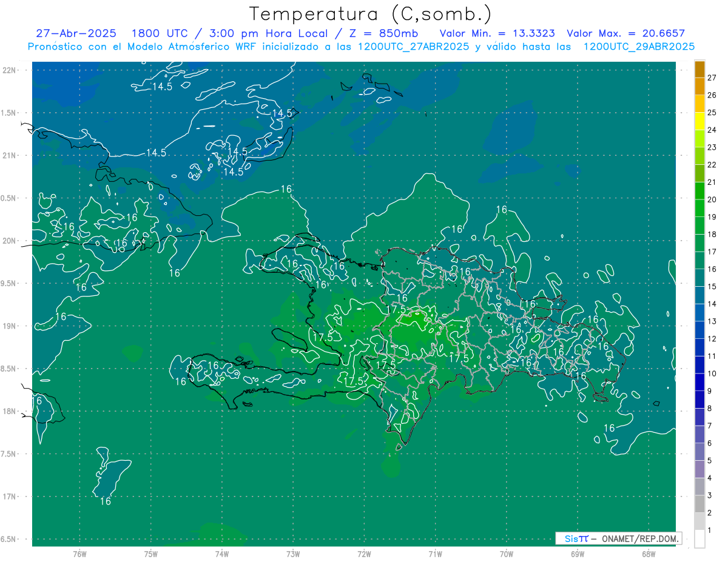Click the orange colorbar swatch between 26 and 27

click(700, 86)
